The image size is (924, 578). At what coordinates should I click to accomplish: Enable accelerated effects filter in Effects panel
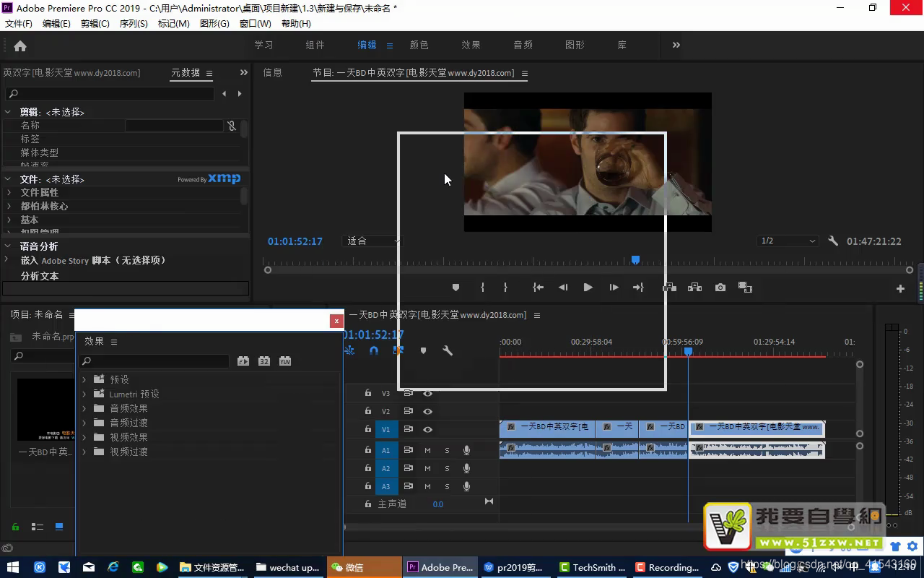tap(243, 361)
